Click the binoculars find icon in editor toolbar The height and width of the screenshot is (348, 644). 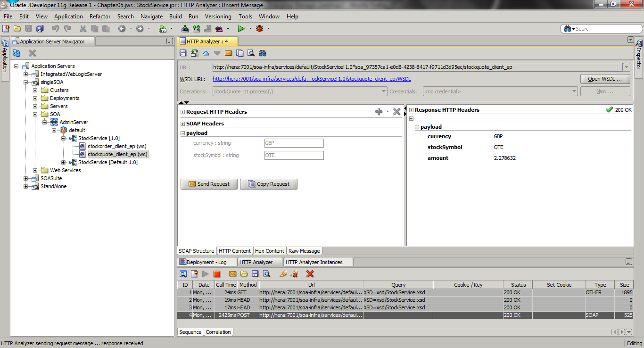[263, 53]
